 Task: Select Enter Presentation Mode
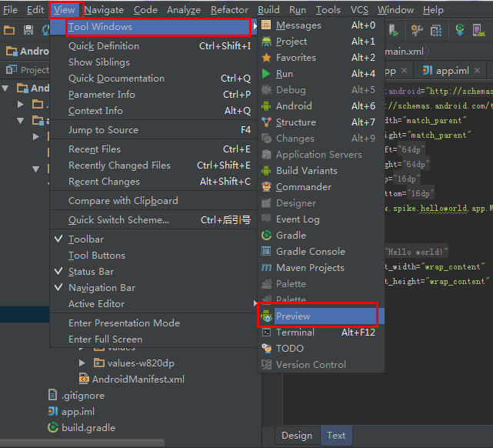coord(153,323)
